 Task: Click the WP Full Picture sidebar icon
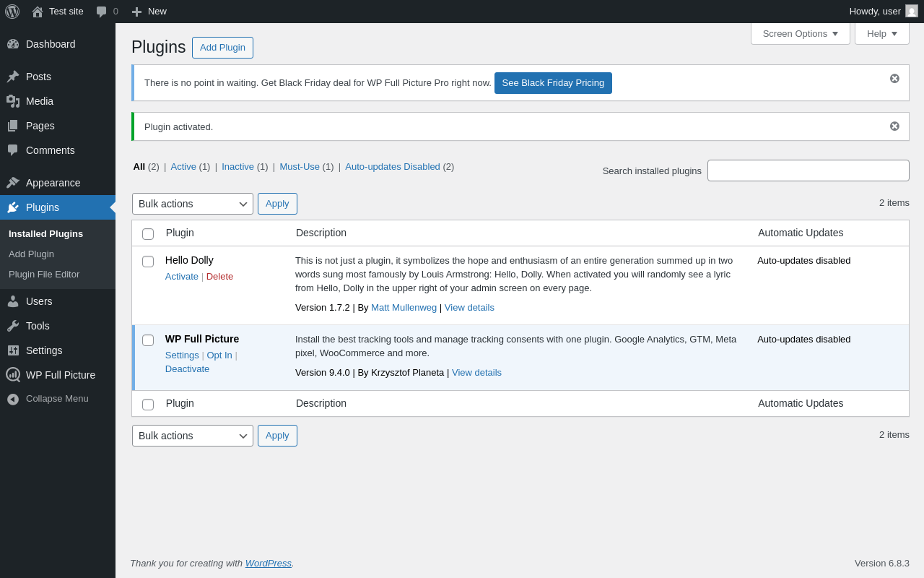(13, 374)
